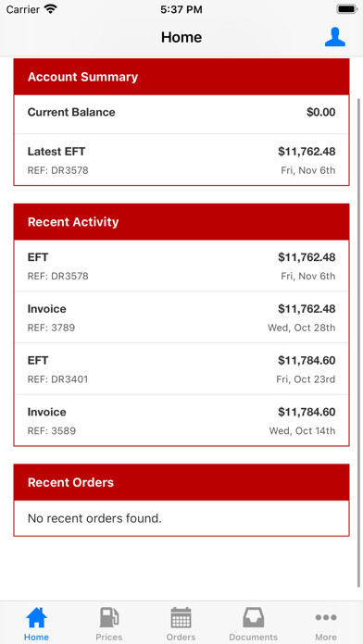363x644 pixels.
Task: Tap the Wi-Fi status icon
Action: 51,9
